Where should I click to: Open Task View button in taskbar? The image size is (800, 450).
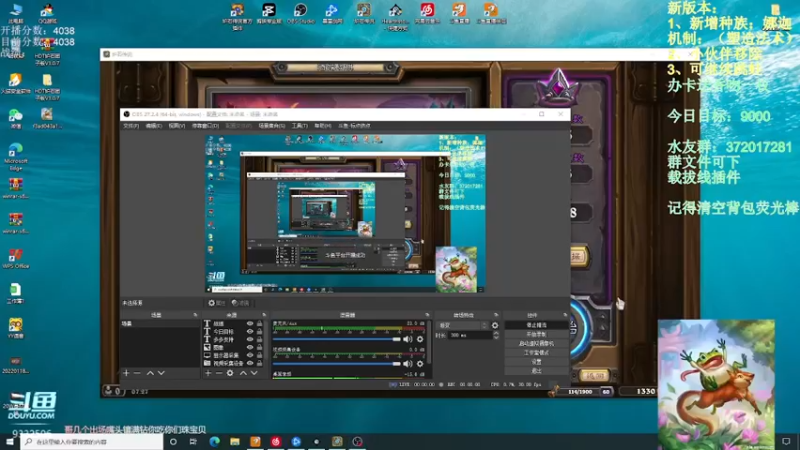pyautogui.click(x=193, y=441)
